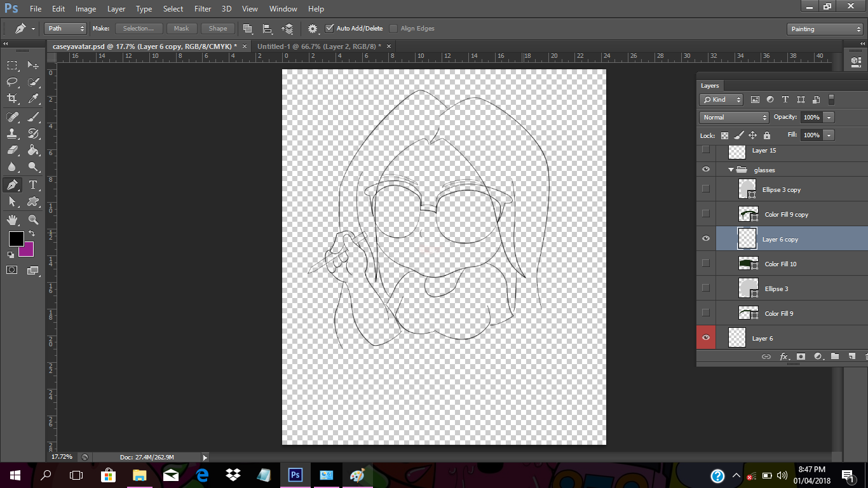Image resolution: width=868 pixels, height=488 pixels.
Task: Open the Select menu
Action: (x=173, y=9)
